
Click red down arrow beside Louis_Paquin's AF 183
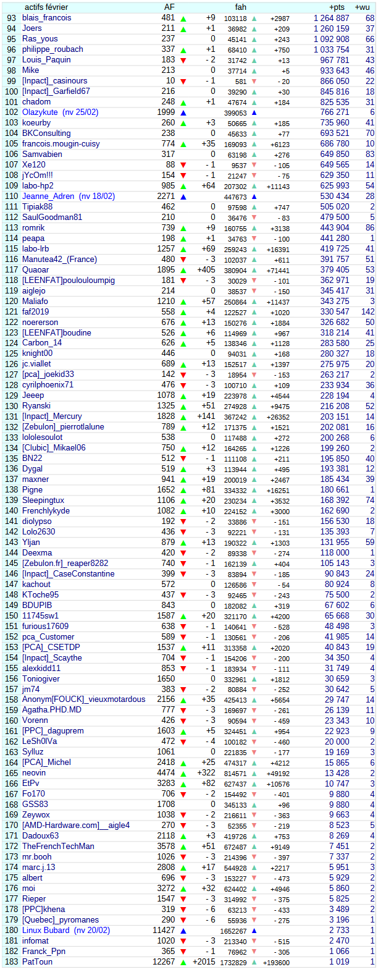coord(183,61)
